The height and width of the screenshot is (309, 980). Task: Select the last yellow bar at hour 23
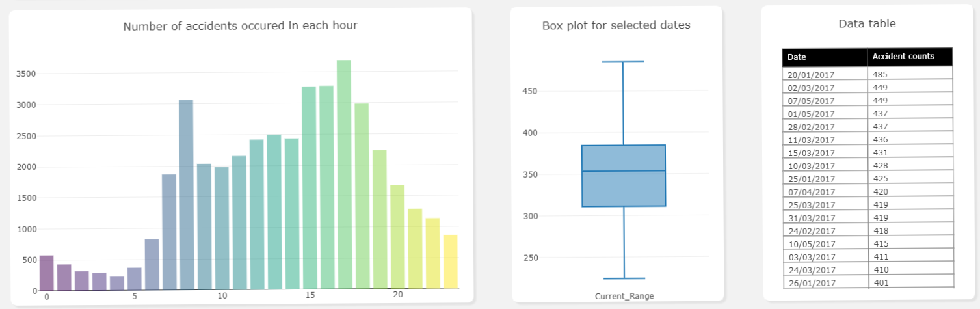(x=450, y=262)
